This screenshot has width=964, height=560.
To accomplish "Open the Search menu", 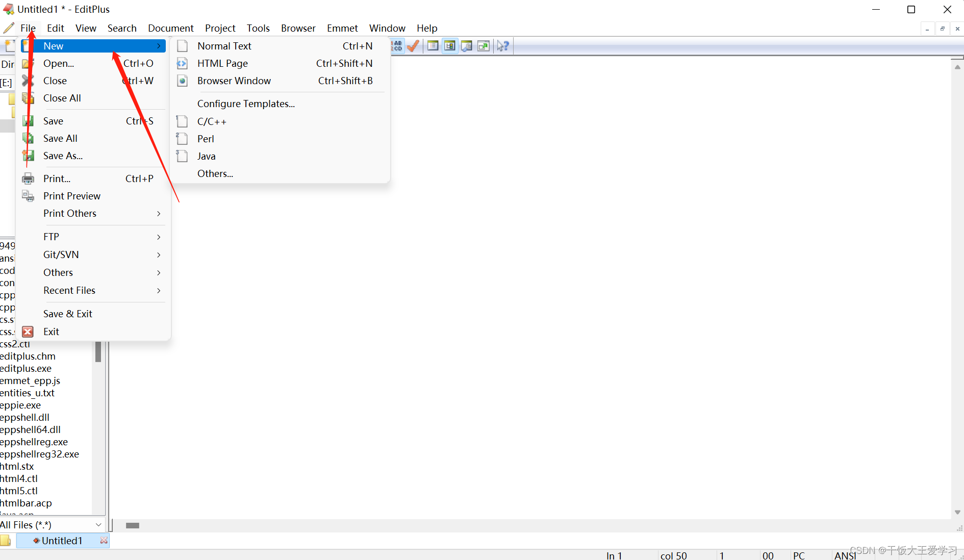I will [122, 28].
